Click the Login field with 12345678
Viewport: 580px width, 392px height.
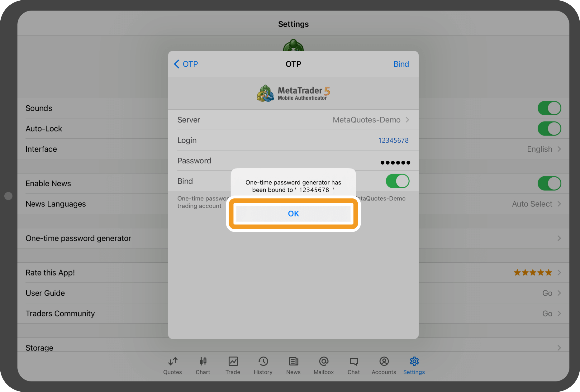coord(393,141)
